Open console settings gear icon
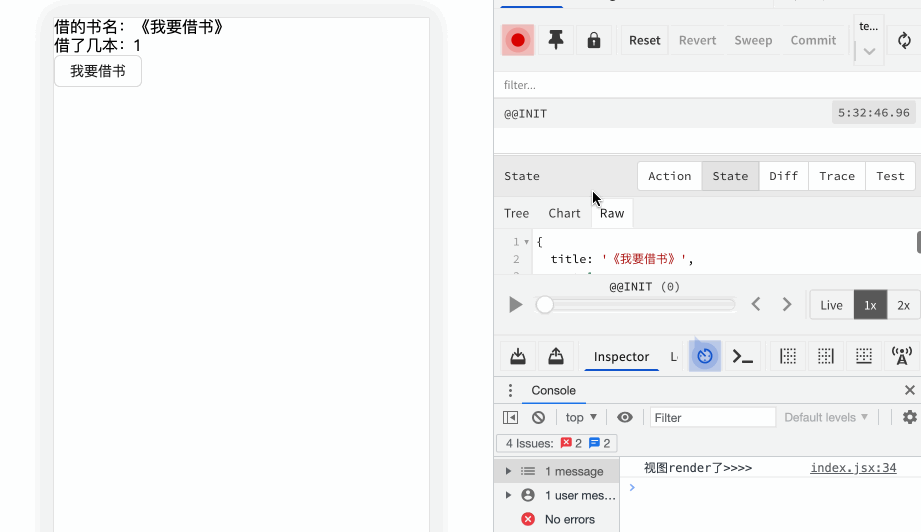 tap(909, 417)
